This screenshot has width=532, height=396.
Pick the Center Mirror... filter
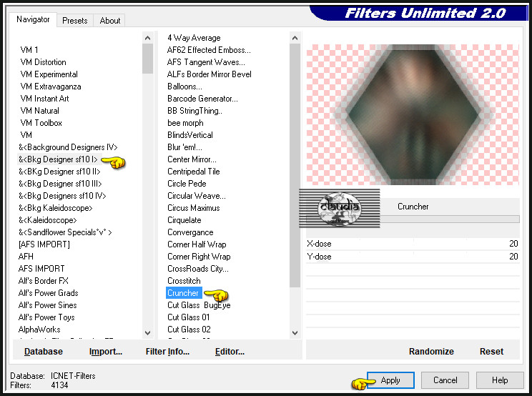(192, 159)
